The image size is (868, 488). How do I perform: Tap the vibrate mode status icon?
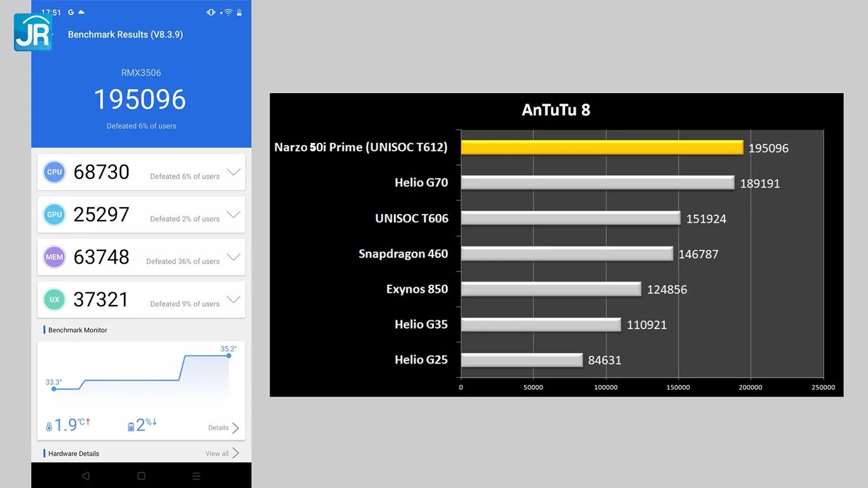tap(211, 12)
